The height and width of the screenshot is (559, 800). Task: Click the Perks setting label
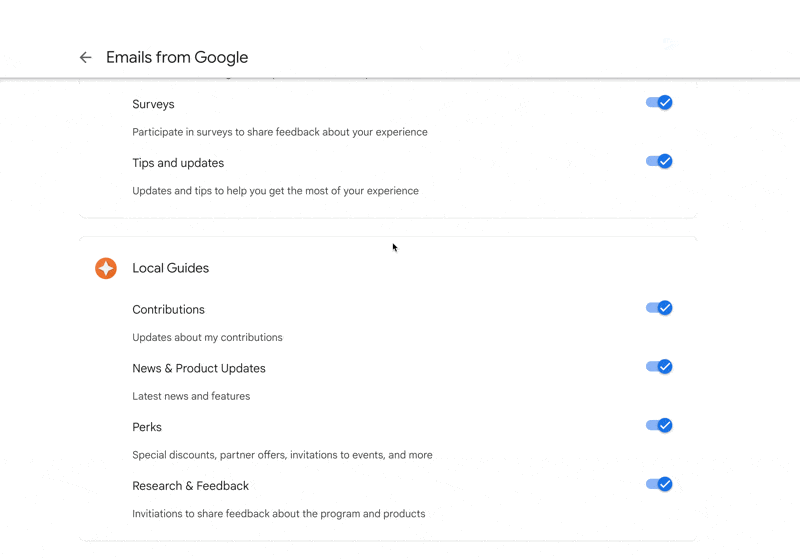click(x=147, y=427)
